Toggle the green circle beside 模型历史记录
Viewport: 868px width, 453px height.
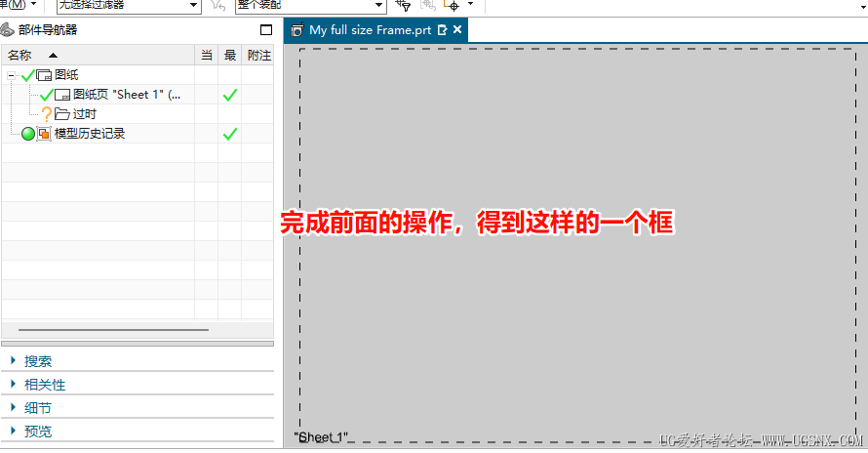pyautogui.click(x=28, y=134)
